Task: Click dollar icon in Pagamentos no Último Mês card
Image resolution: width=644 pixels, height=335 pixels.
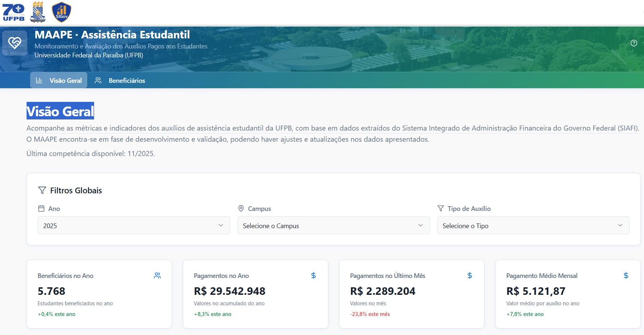Action: pyautogui.click(x=469, y=275)
